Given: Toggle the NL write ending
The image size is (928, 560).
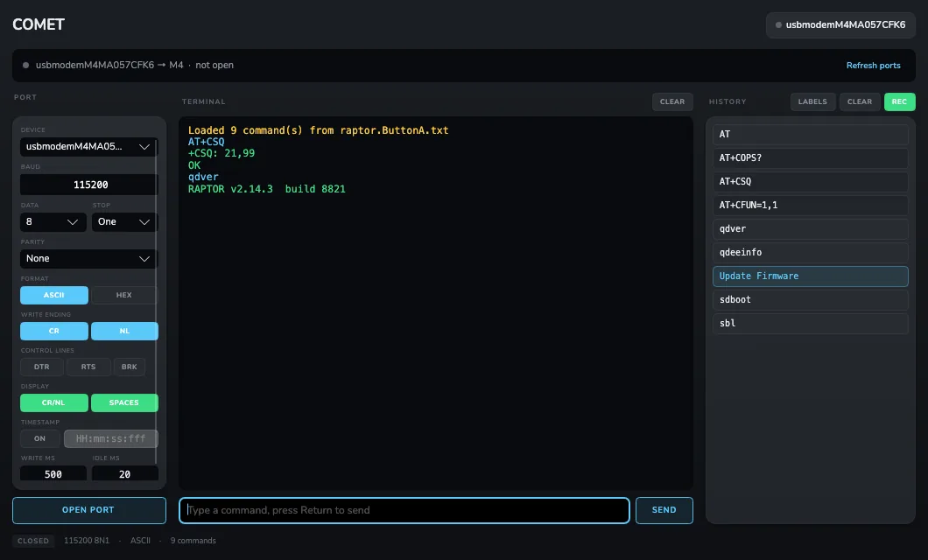Looking at the screenshot, I should (x=124, y=331).
